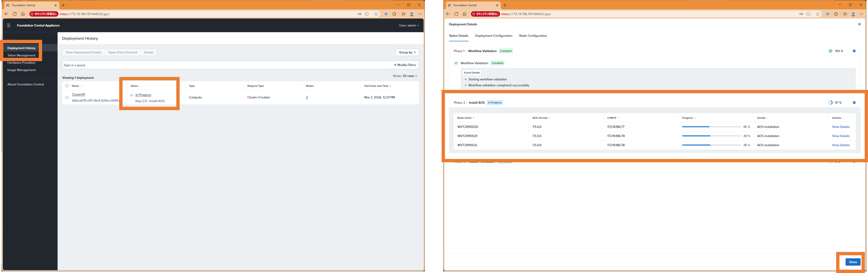
Task: Open the extensions icon in the right browser window
Action: 836,14
